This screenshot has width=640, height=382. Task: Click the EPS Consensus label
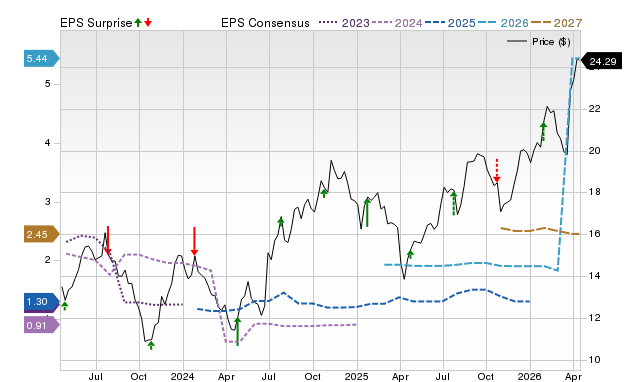click(265, 23)
